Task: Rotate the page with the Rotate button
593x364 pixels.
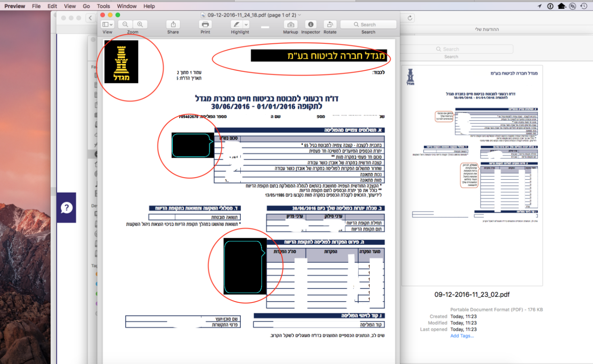Action: tap(330, 25)
